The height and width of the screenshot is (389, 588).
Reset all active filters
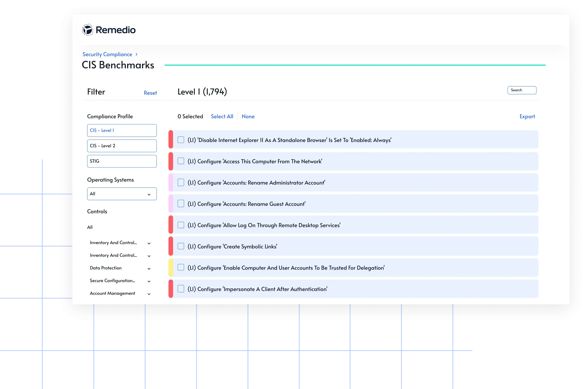click(x=150, y=93)
